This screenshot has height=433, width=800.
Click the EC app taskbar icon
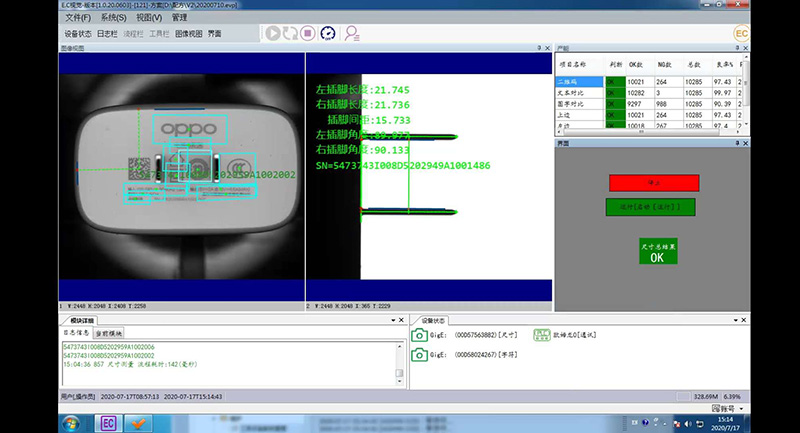[x=108, y=423]
